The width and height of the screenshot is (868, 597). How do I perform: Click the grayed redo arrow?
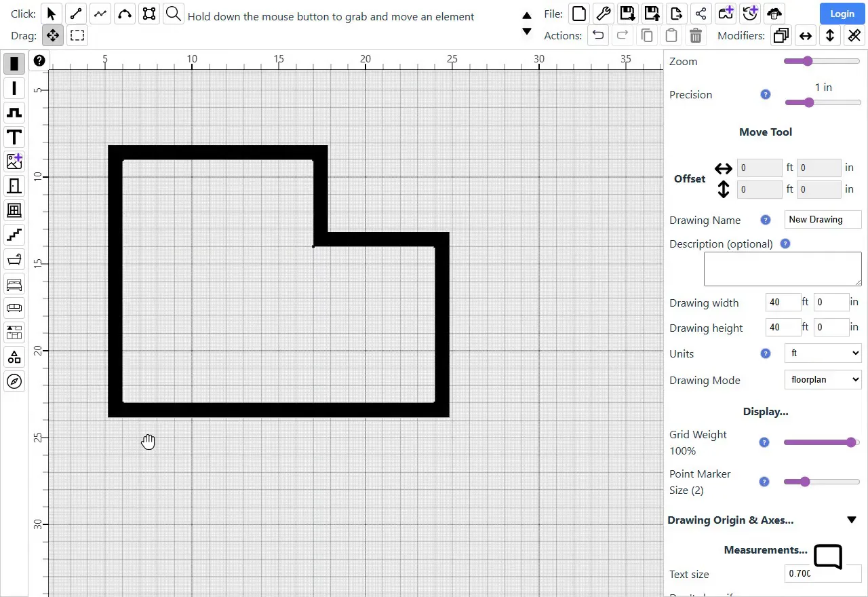click(x=622, y=35)
